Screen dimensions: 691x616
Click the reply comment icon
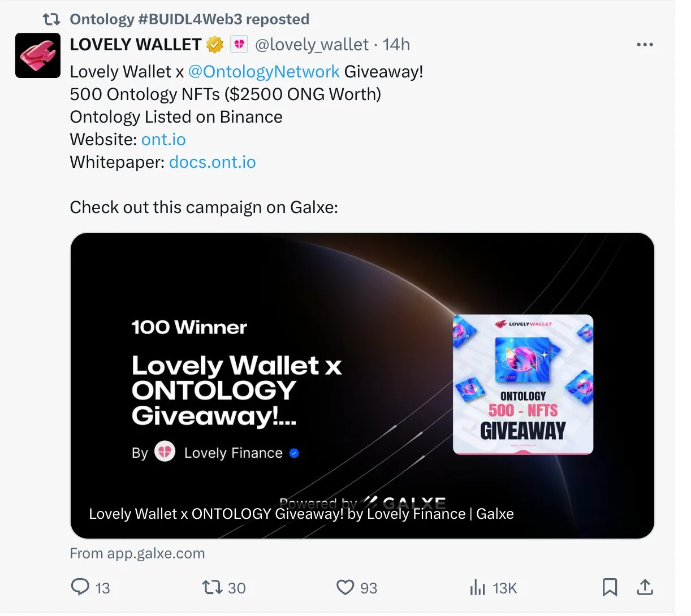(80, 587)
